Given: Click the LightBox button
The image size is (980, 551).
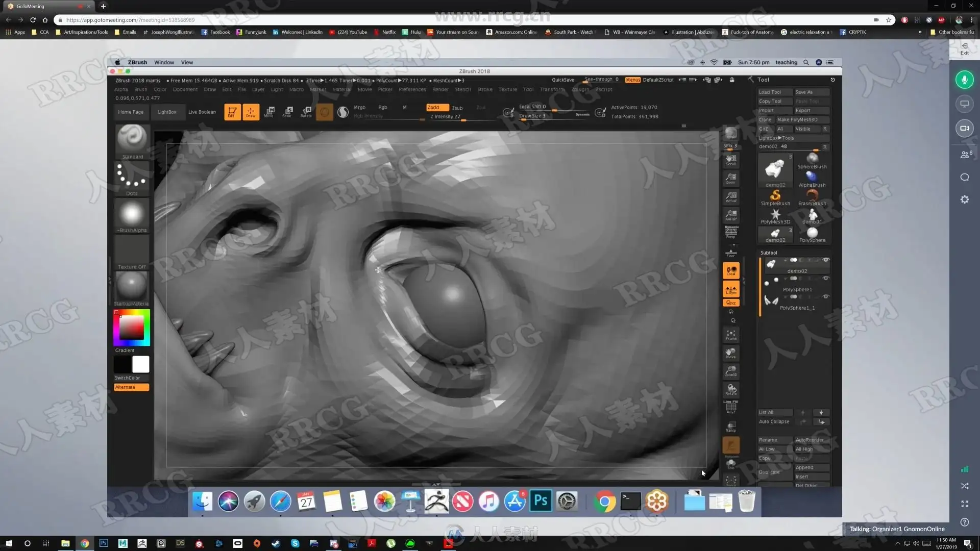Looking at the screenshot, I should (167, 112).
